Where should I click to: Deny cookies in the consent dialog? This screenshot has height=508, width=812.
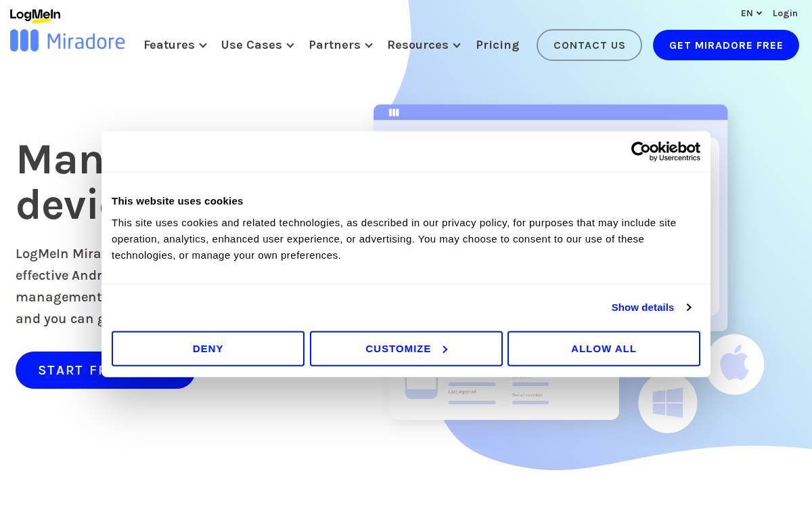click(208, 349)
